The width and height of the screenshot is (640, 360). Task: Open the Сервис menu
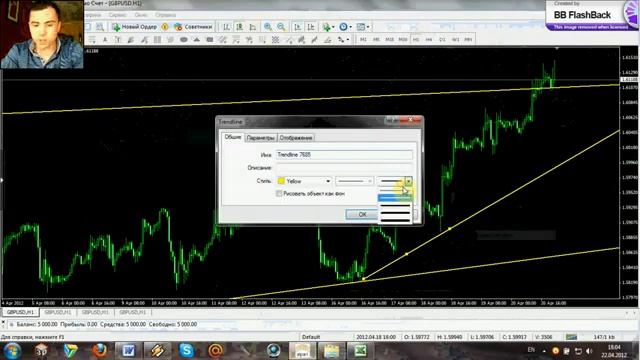118,15
